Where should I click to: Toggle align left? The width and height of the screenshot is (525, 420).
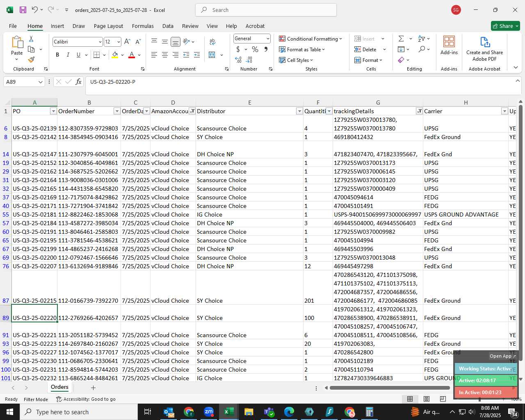(154, 55)
